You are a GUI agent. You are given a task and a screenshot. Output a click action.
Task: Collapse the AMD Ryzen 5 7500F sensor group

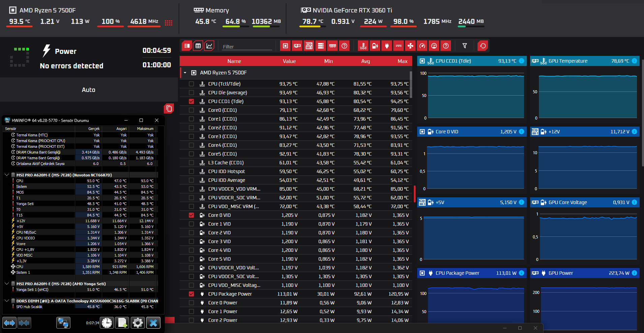[x=185, y=73]
